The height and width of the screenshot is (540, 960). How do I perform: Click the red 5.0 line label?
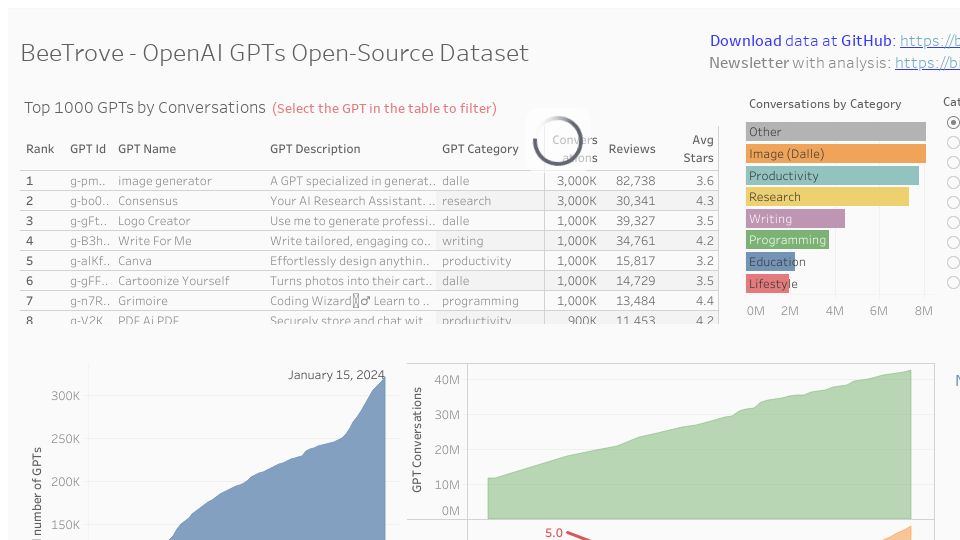pyautogui.click(x=553, y=533)
